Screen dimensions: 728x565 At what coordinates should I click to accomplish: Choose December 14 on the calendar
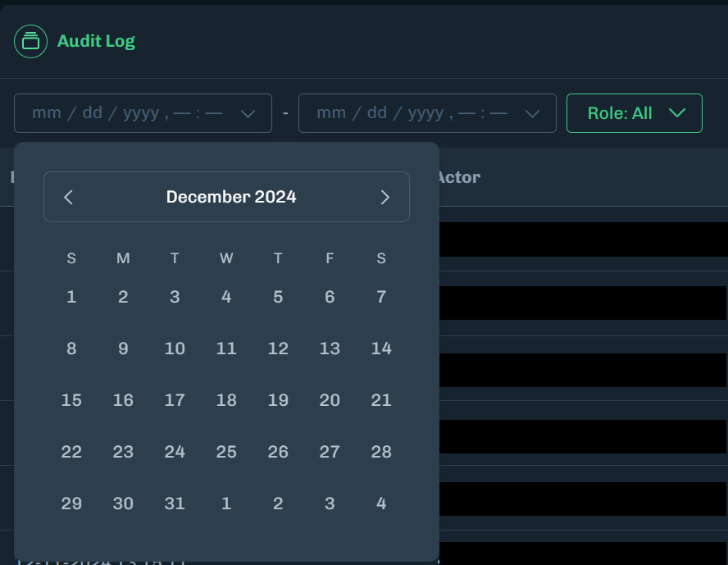pos(381,349)
